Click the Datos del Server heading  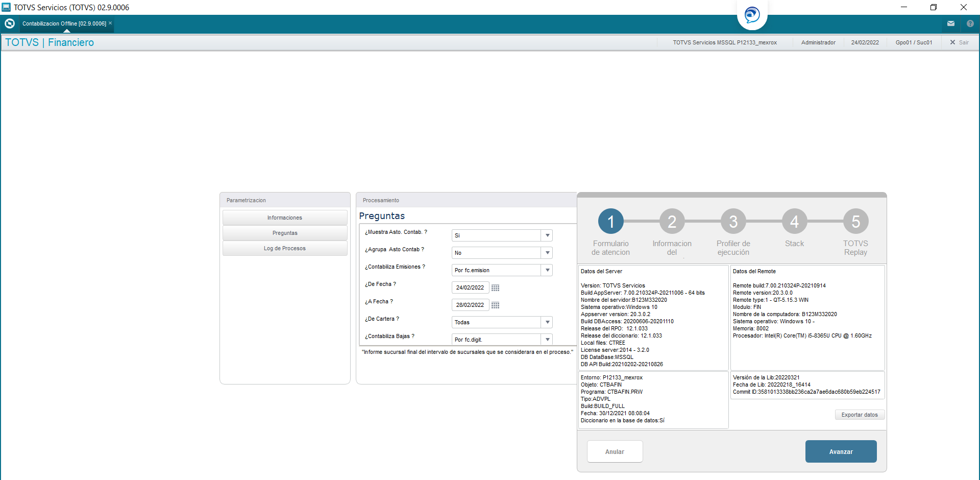click(601, 271)
